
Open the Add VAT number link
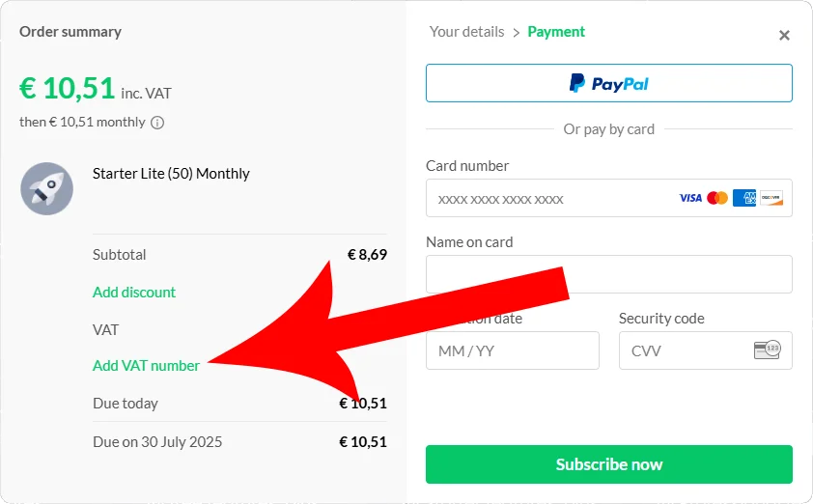click(x=146, y=366)
